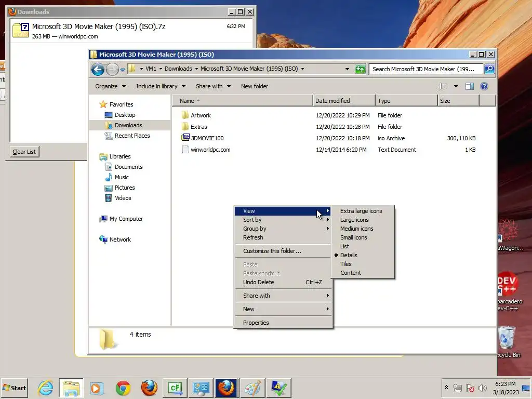Image resolution: width=532 pixels, height=399 pixels.
Task: Select the Extras folder icon
Action: (x=185, y=127)
